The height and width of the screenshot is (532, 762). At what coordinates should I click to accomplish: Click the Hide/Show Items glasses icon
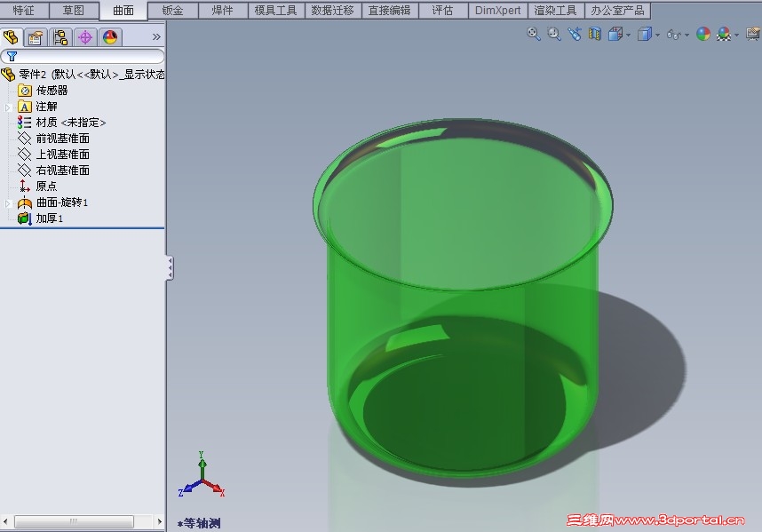(673, 35)
